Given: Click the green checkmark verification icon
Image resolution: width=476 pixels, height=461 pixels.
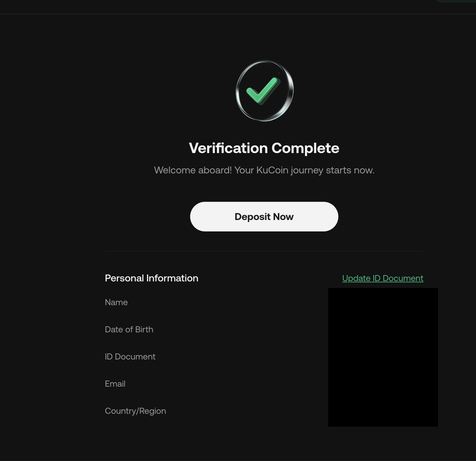Looking at the screenshot, I should tap(265, 91).
